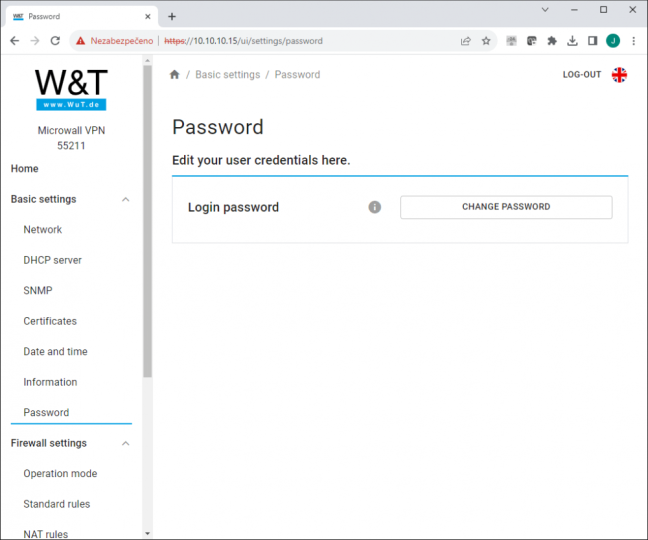Switch language via the UK flag icon
The width and height of the screenshot is (648, 540).
[619, 75]
